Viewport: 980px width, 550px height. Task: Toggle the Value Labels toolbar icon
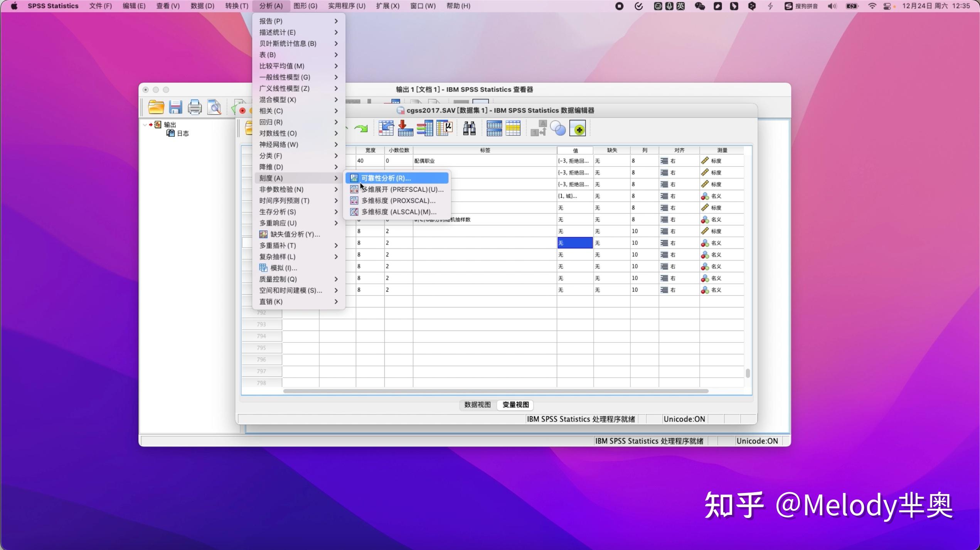[539, 128]
